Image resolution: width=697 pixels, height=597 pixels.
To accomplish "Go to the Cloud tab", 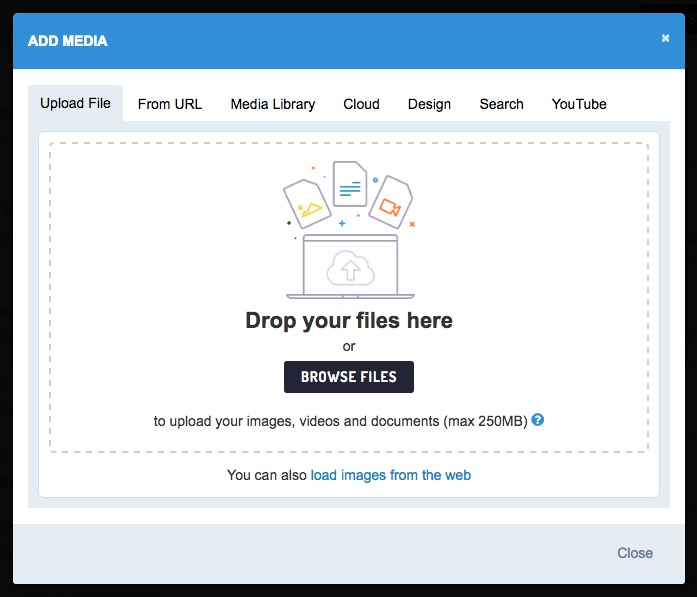I will click(361, 104).
